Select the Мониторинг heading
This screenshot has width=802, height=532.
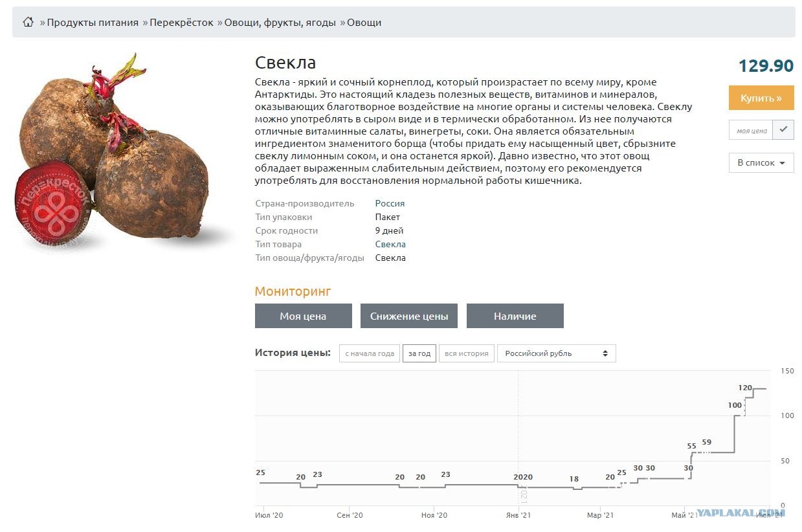pos(293,291)
